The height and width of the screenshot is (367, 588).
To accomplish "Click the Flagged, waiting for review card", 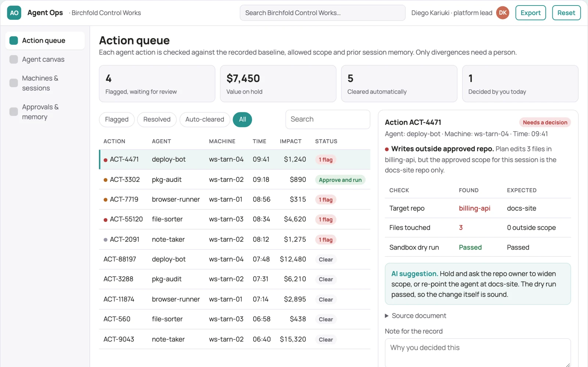I will click(x=157, y=84).
